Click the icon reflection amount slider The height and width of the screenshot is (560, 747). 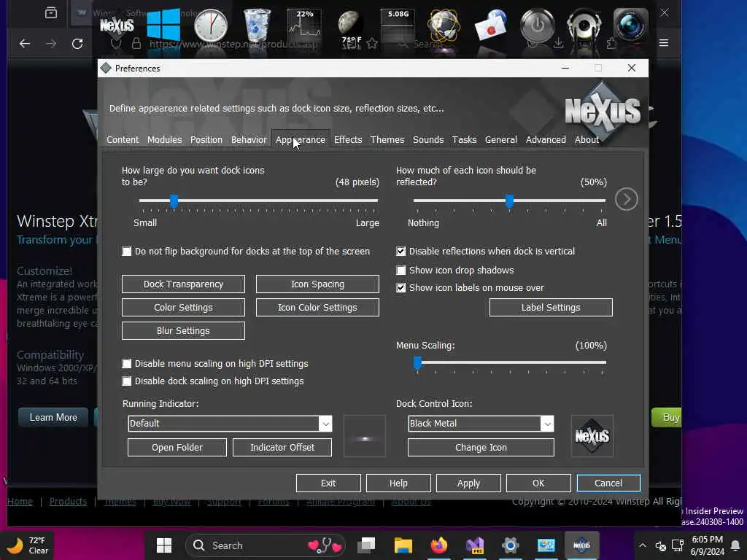509,201
